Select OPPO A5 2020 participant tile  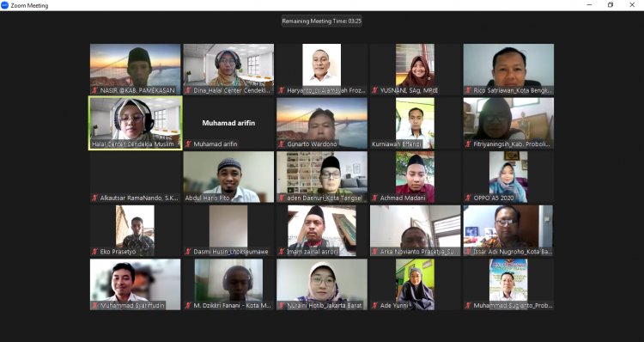pos(508,177)
